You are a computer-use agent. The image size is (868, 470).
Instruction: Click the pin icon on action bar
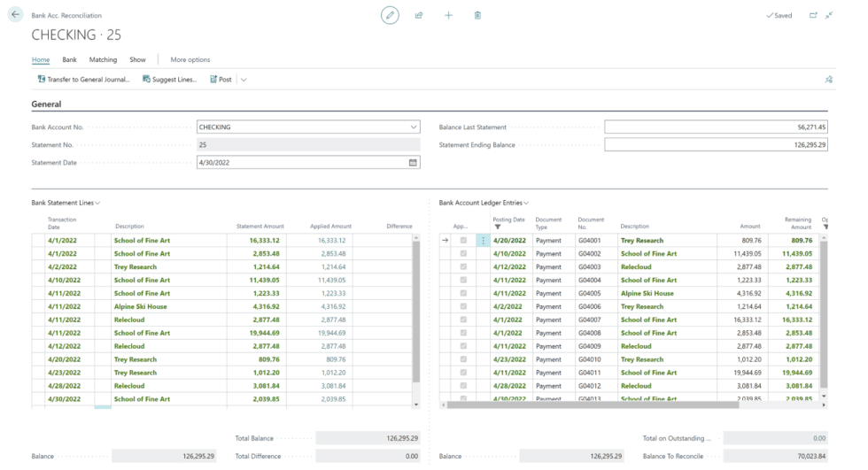(828, 79)
